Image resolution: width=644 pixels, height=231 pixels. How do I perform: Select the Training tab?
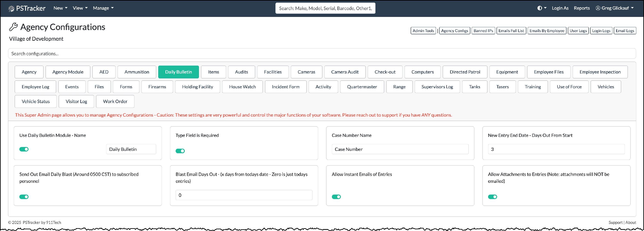click(533, 87)
